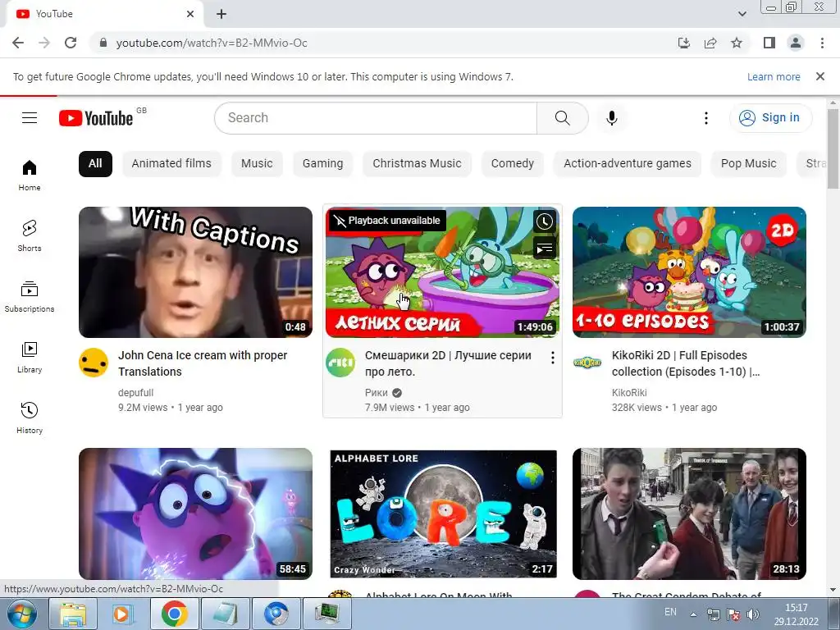Open new browser tab
Viewport: 840px width, 630px height.
tap(221, 14)
